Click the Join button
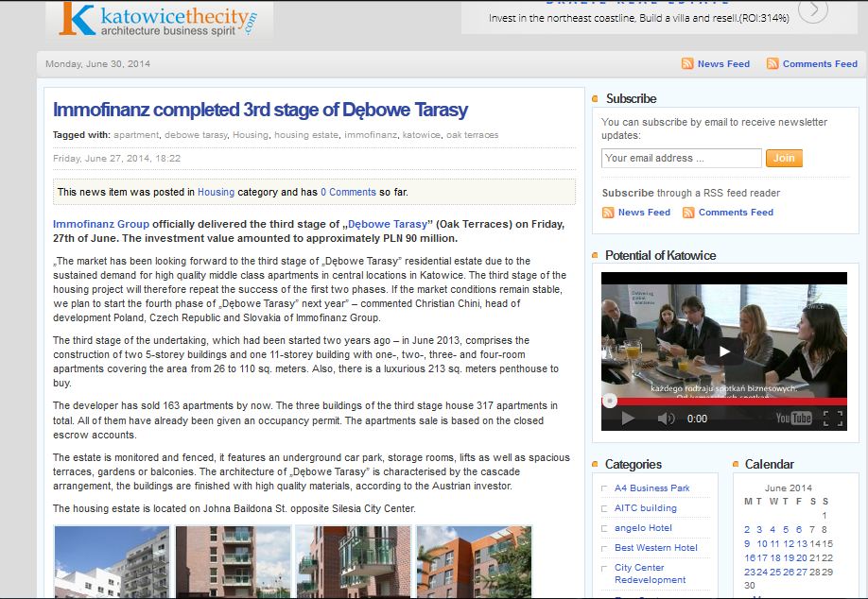 pyautogui.click(x=784, y=158)
